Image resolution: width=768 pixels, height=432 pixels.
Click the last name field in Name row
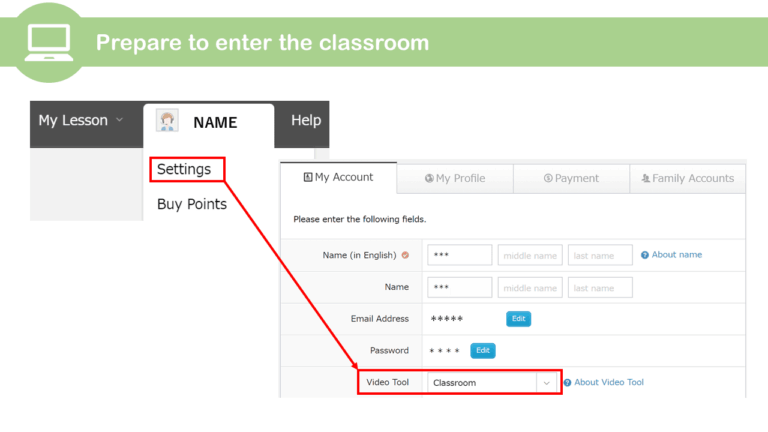click(x=600, y=288)
